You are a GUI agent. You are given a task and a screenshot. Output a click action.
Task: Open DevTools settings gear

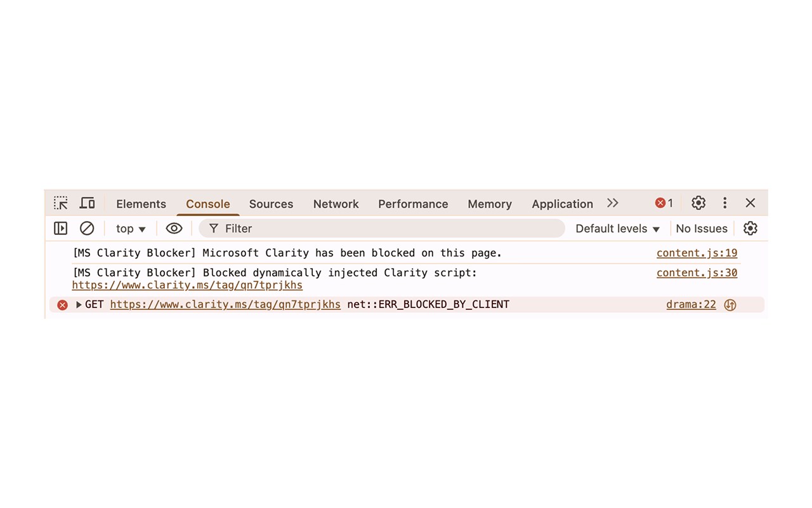[x=698, y=203]
